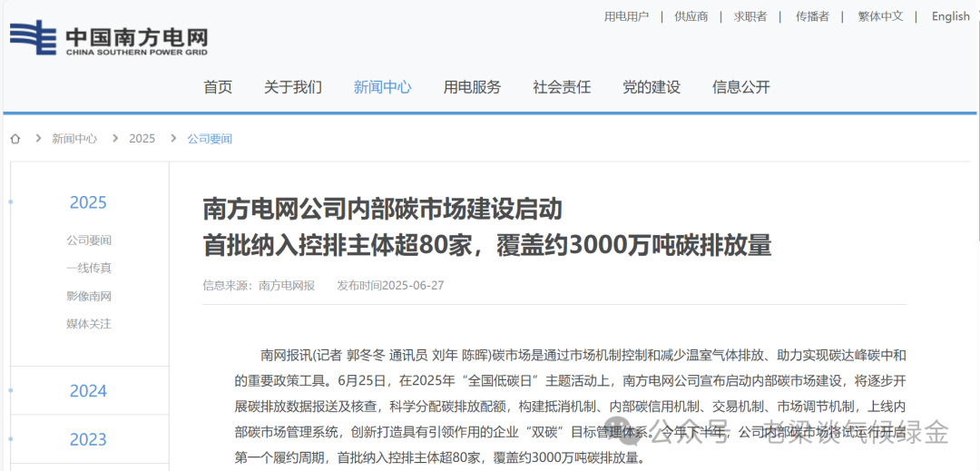This screenshot has height=471, width=980.
Task: Select 一线传真 in the sidebar
Action: pyautogui.click(x=89, y=269)
